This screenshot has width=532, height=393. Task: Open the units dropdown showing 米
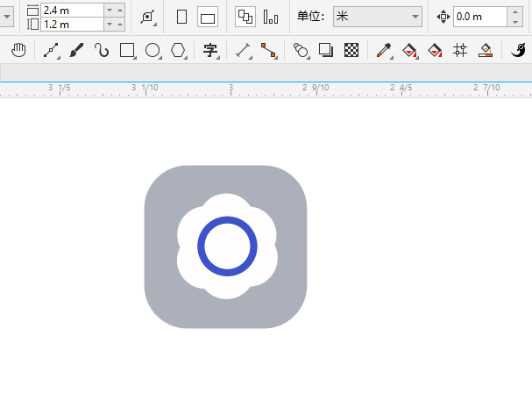(377, 17)
